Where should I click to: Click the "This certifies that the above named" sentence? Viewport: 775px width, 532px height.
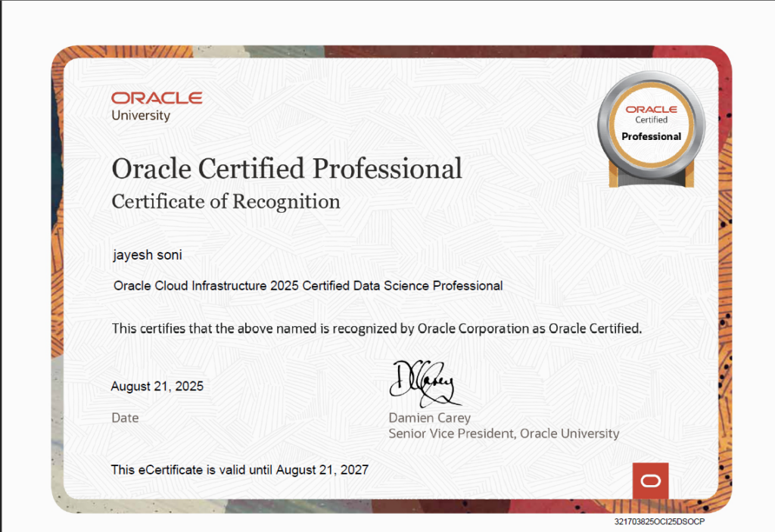coord(377,328)
